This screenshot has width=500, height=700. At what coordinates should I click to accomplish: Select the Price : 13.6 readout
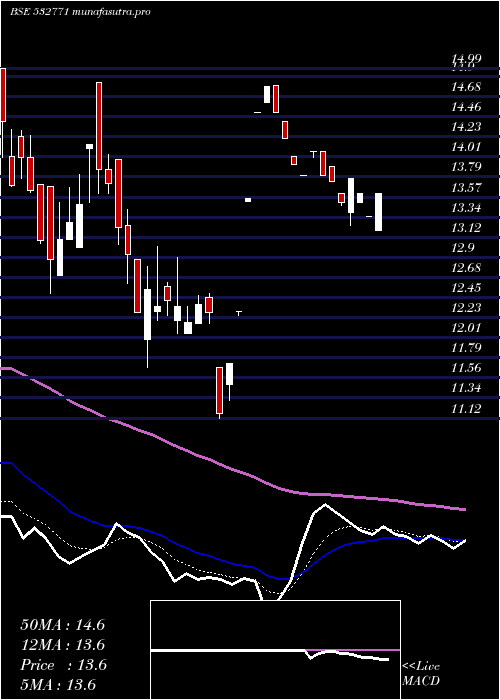[x=63, y=665]
